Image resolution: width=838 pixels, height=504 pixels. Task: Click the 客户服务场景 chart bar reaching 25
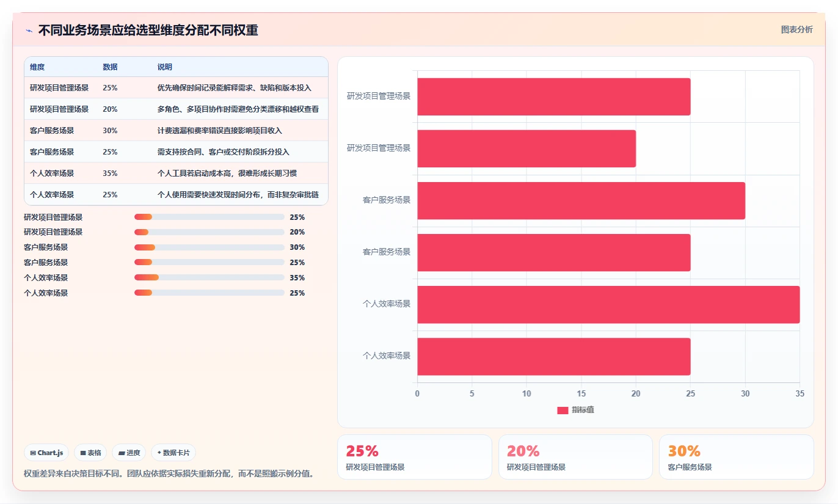(x=554, y=252)
